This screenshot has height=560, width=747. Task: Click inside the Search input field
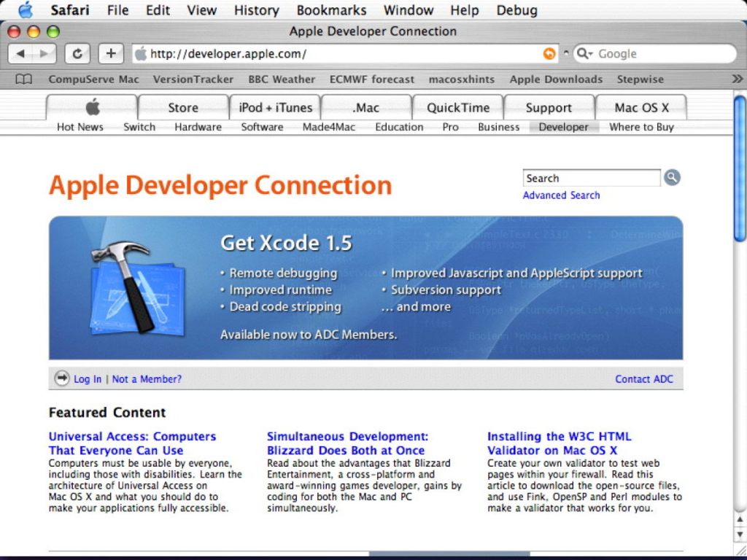(591, 177)
